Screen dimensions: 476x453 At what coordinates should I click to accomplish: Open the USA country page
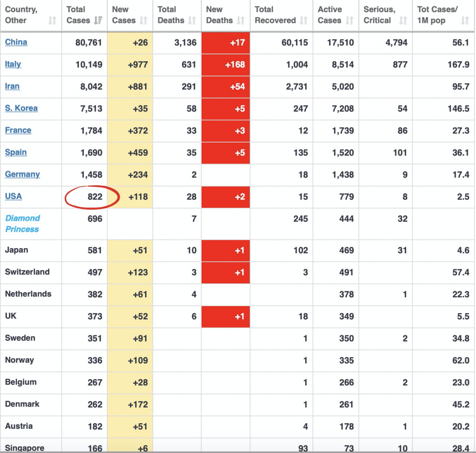pos(13,197)
